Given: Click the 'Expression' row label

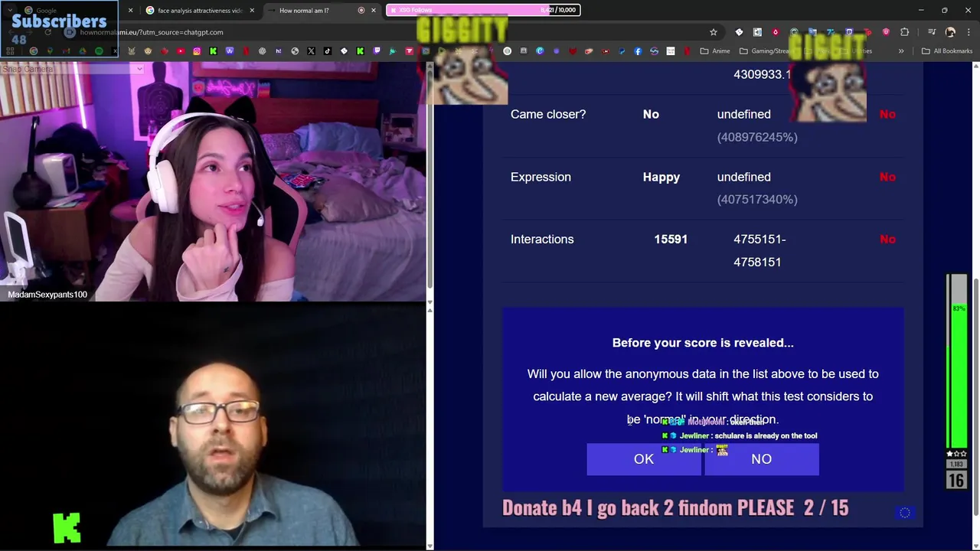Looking at the screenshot, I should point(541,177).
